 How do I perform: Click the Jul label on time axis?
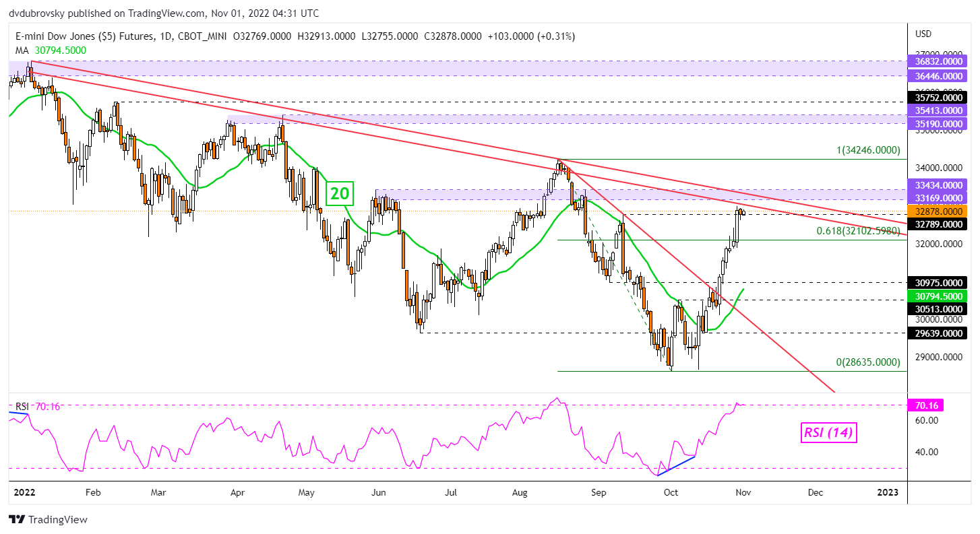click(451, 492)
